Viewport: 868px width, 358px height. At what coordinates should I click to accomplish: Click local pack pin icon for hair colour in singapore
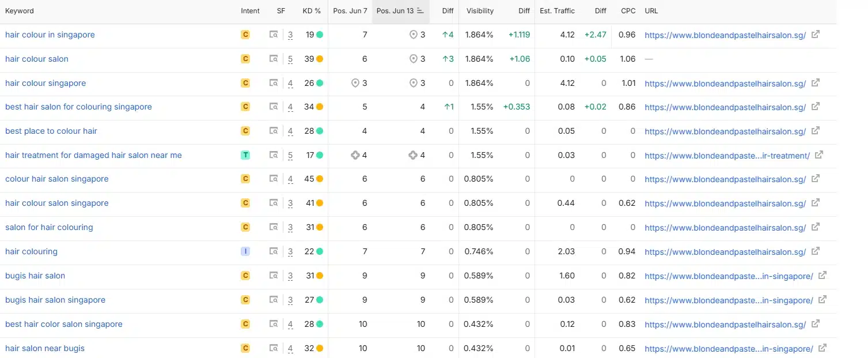point(413,35)
